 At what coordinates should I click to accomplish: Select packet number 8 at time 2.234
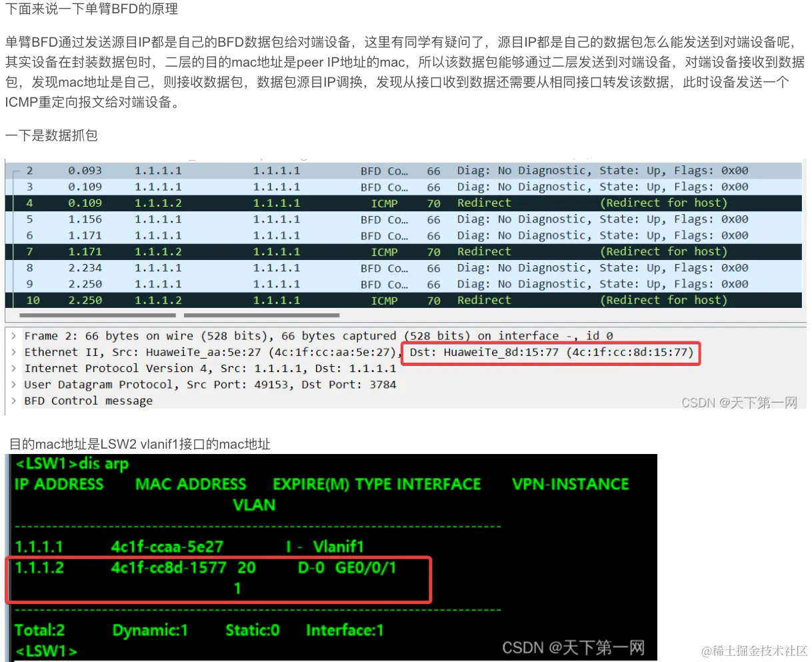coord(403,268)
